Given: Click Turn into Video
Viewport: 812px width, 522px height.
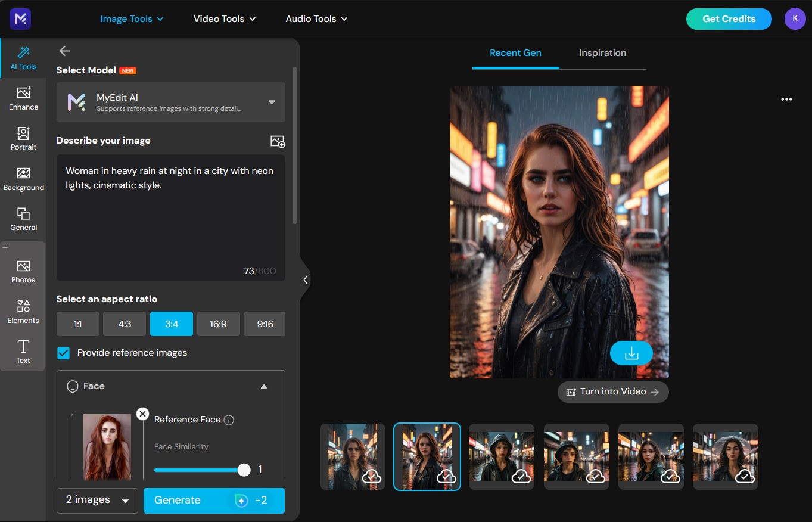Looking at the screenshot, I should (x=612, y=392).
